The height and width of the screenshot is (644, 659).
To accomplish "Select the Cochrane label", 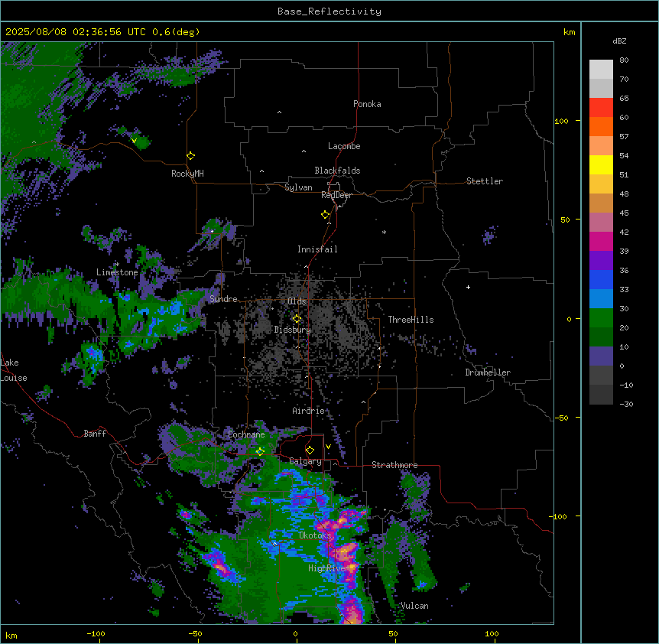I will (x=246, y=434).
